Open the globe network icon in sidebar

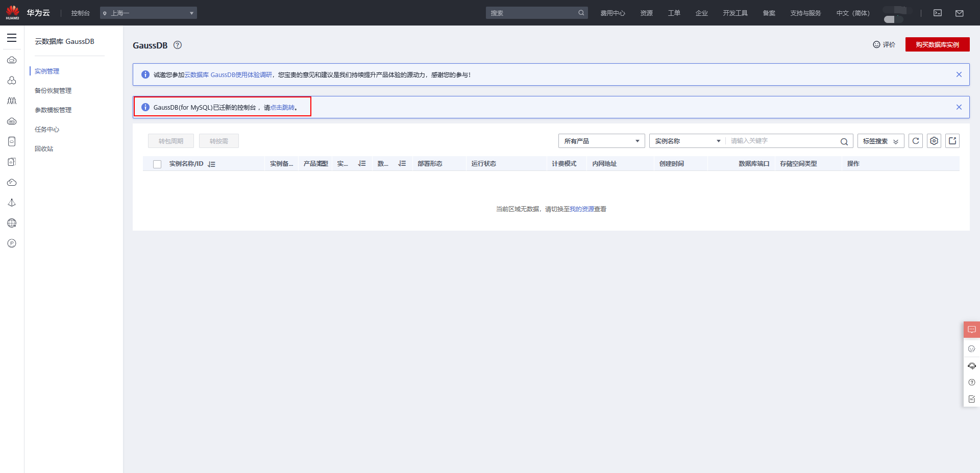pos(12,223)
